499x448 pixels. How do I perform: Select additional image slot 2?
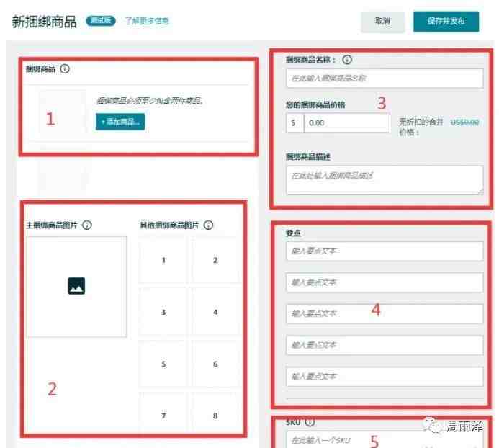[215, 260]
